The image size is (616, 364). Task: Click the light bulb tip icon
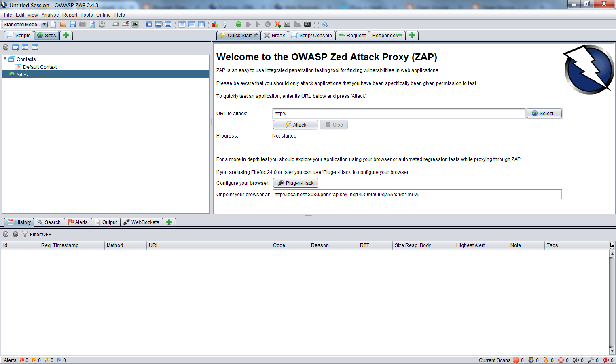click(225, 24)
